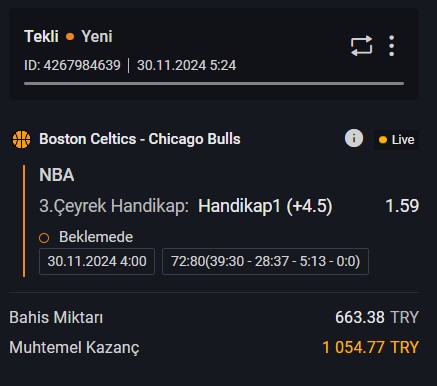Click the Beklemede status text
Viewport: 437px width, 386px height.
click(x=96, y=237)
